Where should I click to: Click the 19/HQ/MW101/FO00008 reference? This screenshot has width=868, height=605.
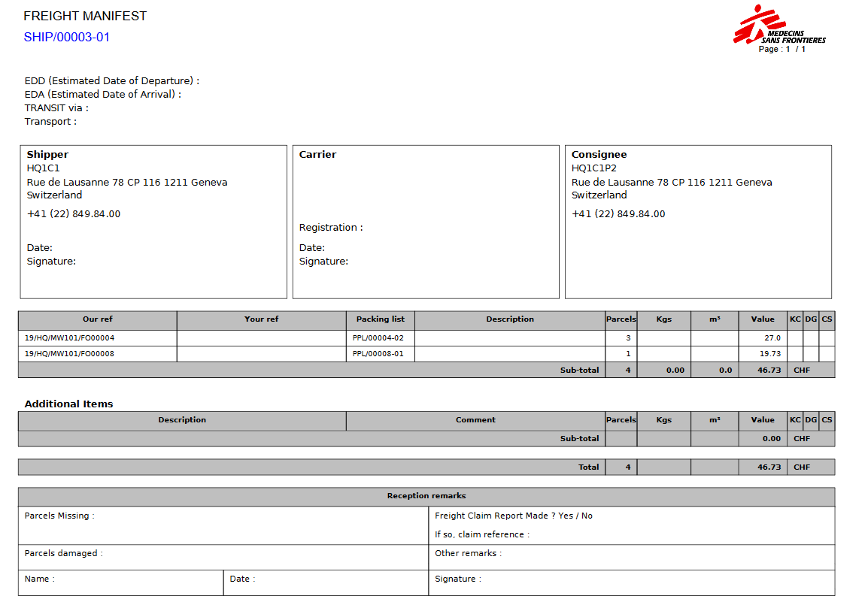[70, 354]
